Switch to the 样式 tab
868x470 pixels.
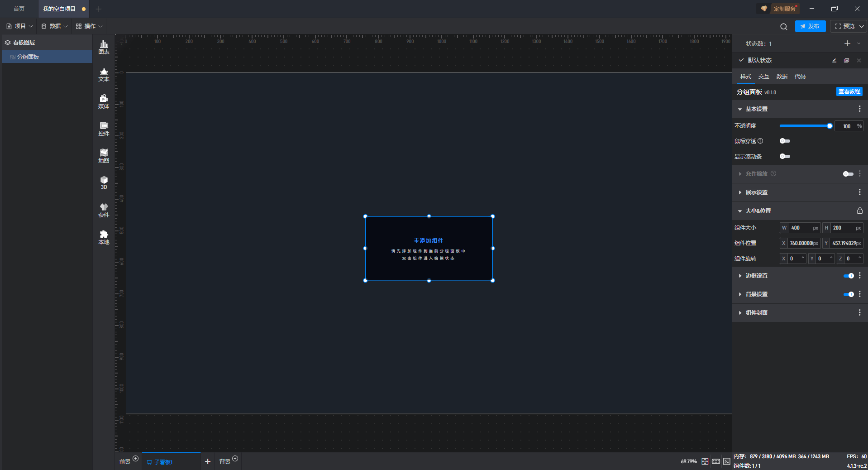746,77
